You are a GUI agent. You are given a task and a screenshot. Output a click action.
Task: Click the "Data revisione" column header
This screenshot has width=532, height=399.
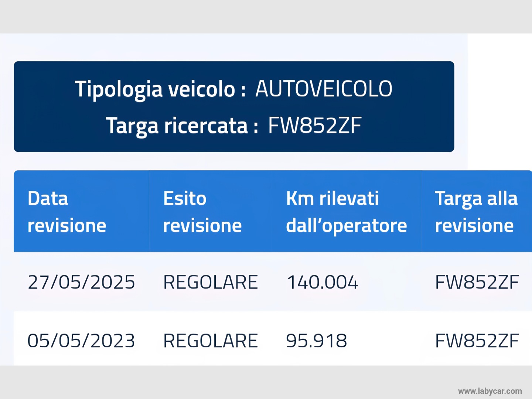click(67, 212)
